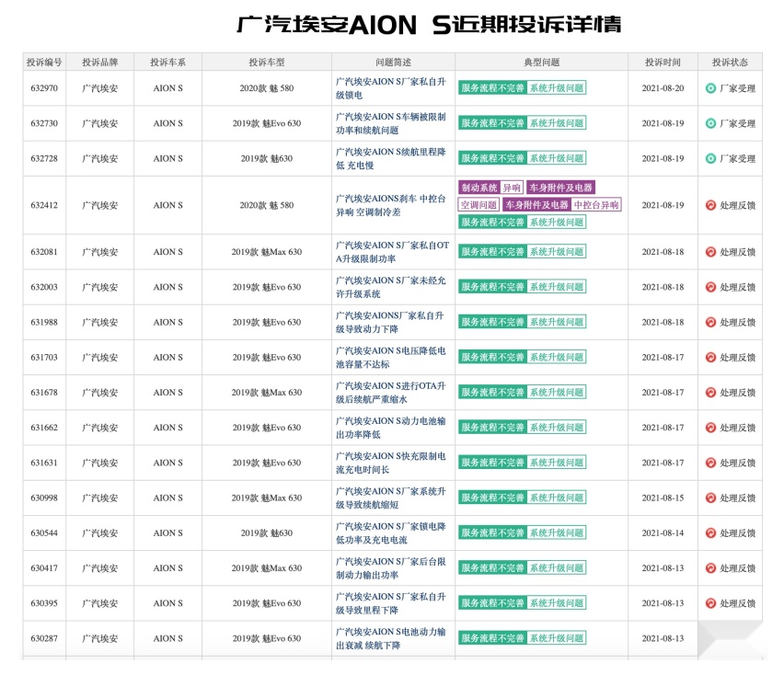Select complaint number 630287
Screen dimensions: 784x675
tap(44, 638)
